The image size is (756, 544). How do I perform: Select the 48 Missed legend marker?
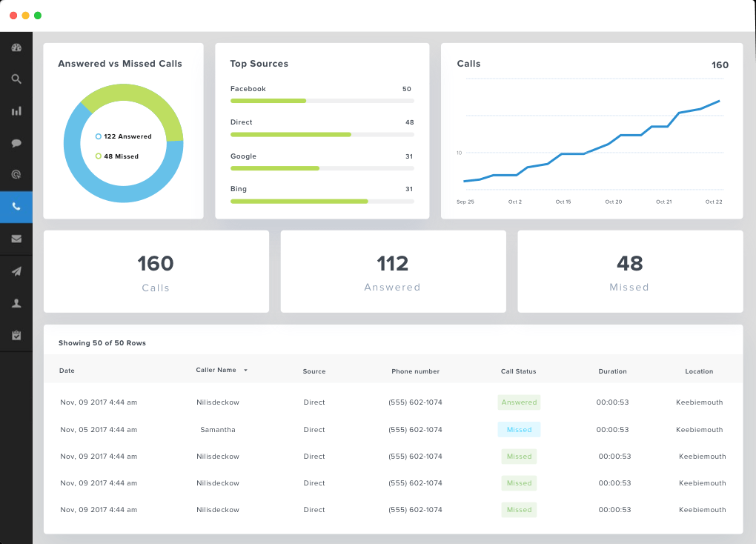pyautogui.click(x=99, y=156)
